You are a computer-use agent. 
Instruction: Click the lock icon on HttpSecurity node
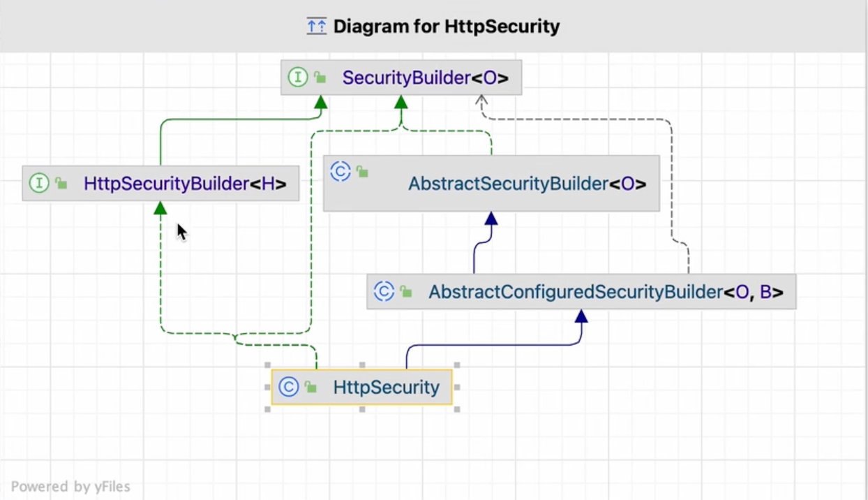pos(310,388)
